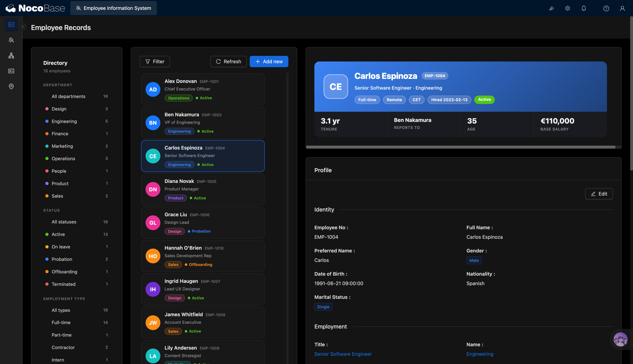Click the LA avatar for Lily Andersen
The width and height of the screenshot is (633, 364).
click(x=153, y=356)
